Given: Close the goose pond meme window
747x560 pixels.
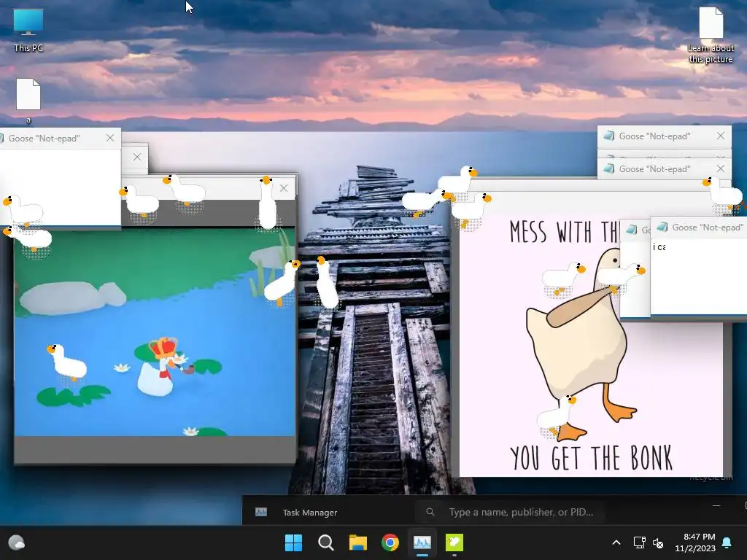Looking at the screenshot, I should (284, 188).
